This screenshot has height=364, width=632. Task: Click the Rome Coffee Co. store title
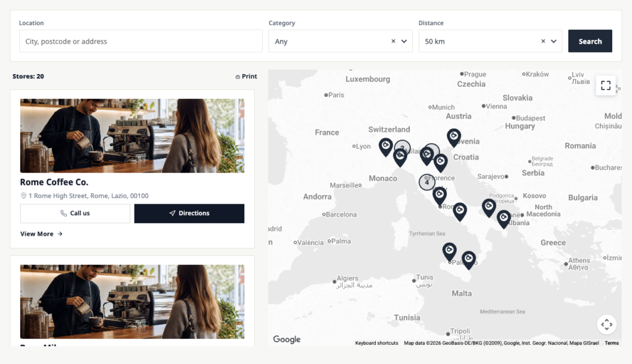pyautogui.click(x=54, y=182)
